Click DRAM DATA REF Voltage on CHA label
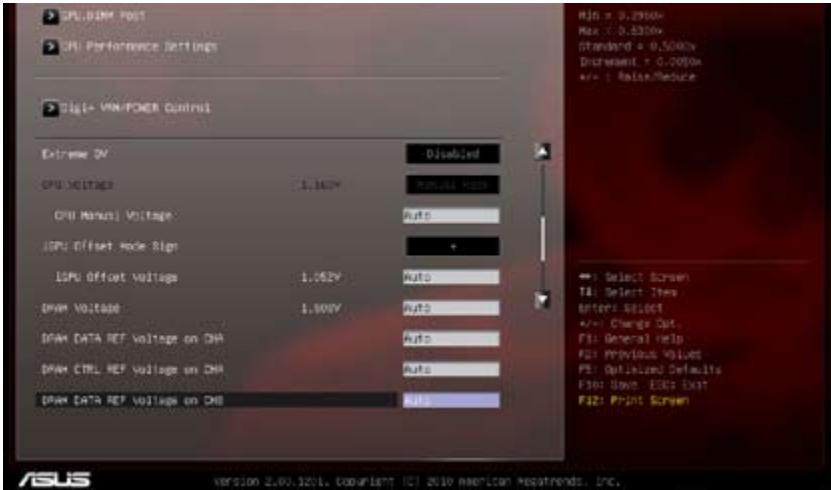 click(132, 338)
